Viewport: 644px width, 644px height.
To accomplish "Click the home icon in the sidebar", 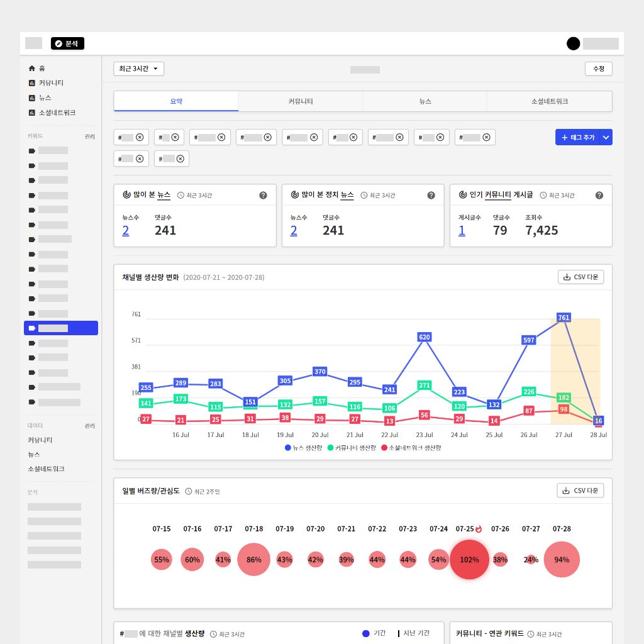I will pos(32,68).
